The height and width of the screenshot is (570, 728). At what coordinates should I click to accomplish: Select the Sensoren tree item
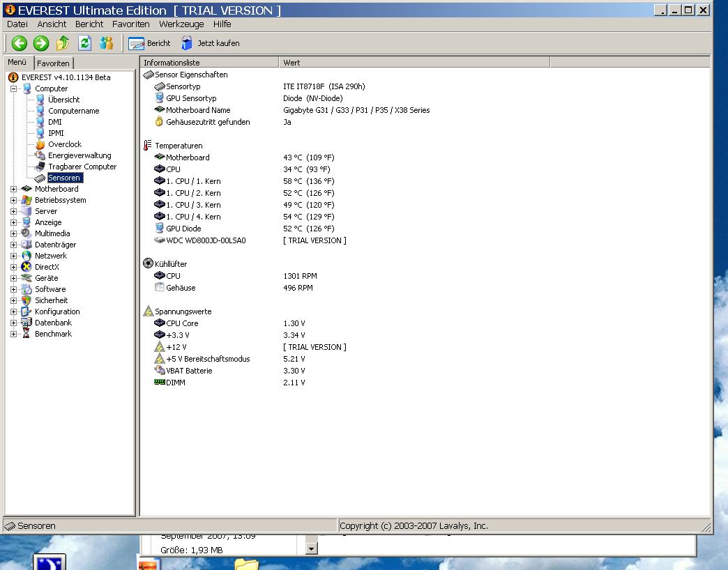point(65,178)
